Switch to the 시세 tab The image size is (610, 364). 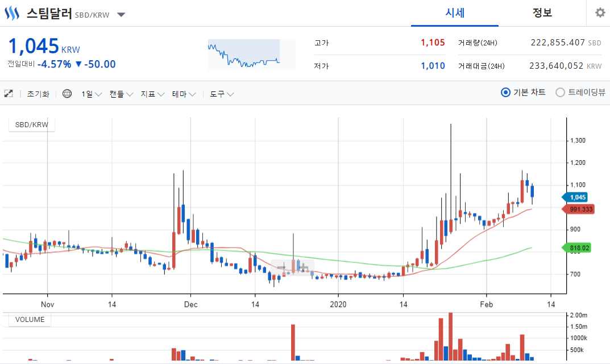click(x=455, y=13)
